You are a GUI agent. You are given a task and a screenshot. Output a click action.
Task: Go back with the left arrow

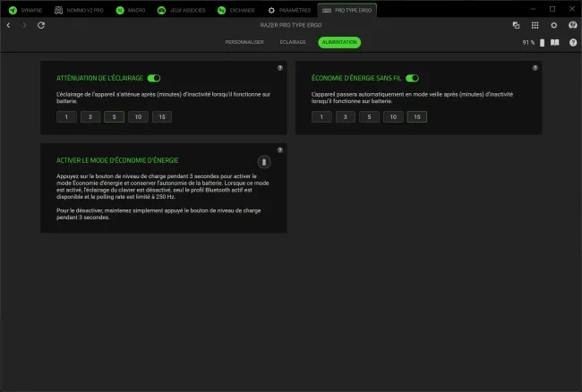click(x=9, y=25)
